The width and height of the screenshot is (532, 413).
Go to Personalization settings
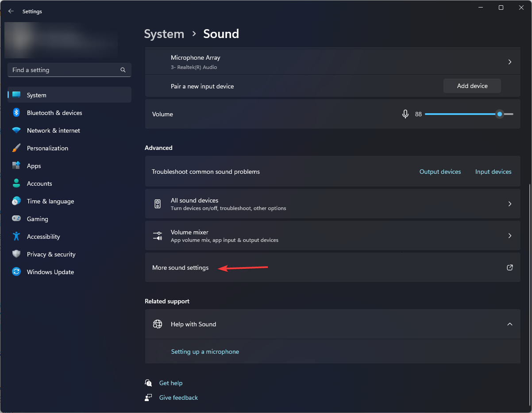(x=69, y=148)
